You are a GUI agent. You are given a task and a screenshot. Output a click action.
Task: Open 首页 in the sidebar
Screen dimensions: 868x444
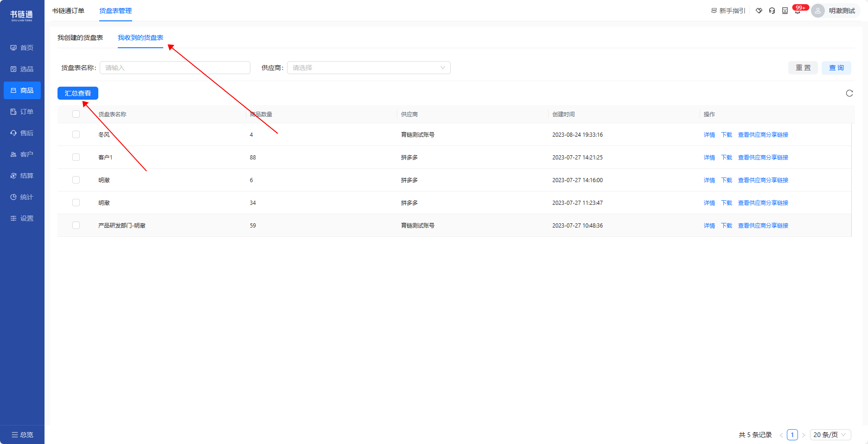coord(22,48)
